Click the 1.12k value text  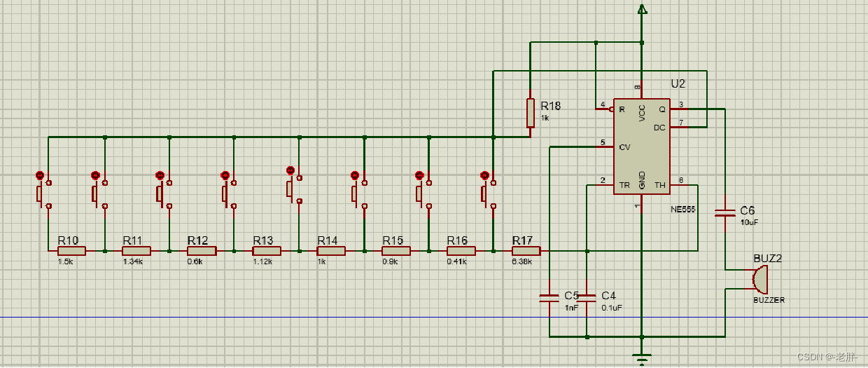[262, 261]
